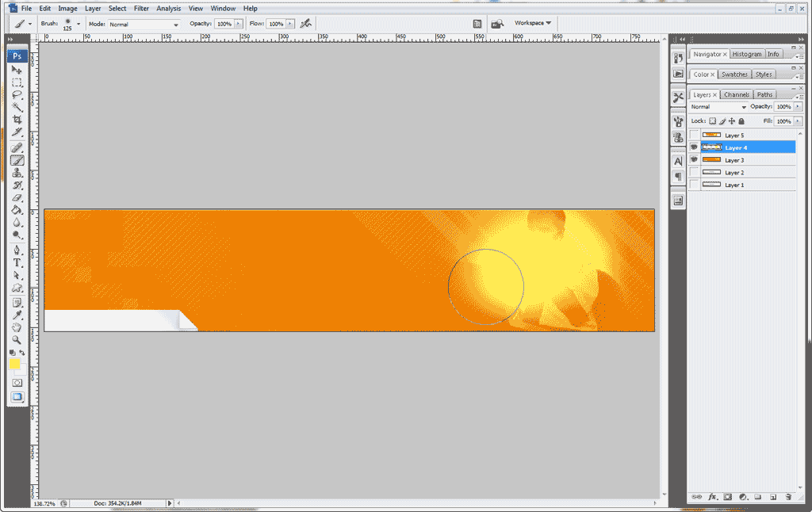812x512 pixels.
Task: Switch to the Channels tab
Action: pyautogui.click(x=736, y=94)
